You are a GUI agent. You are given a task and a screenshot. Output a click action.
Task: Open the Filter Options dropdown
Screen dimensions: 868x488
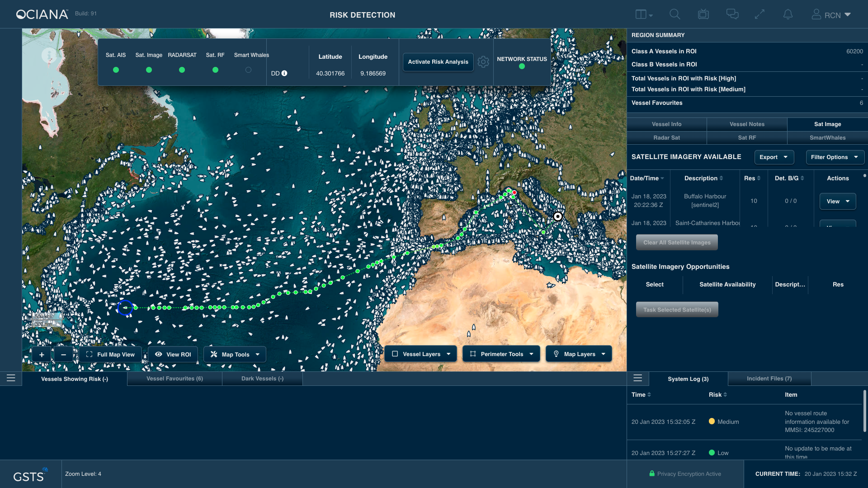(x=835, y=157)
